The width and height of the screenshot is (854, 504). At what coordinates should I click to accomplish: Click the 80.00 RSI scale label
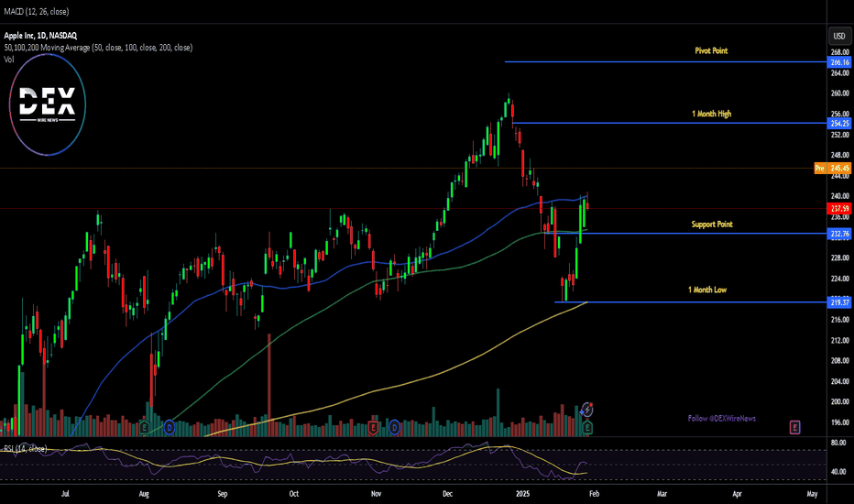tap(838, 443)
